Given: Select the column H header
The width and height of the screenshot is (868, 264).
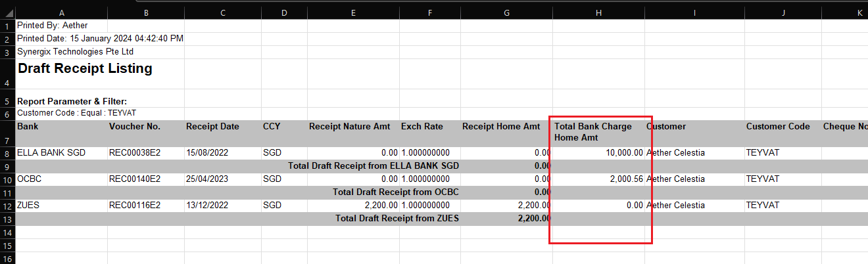Looking at the screenshot, I should click(x=598, y=12).
